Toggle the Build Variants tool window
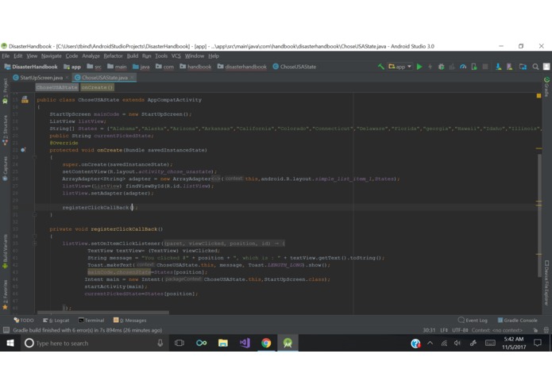The image size is (552, 392). click(5, 252)
